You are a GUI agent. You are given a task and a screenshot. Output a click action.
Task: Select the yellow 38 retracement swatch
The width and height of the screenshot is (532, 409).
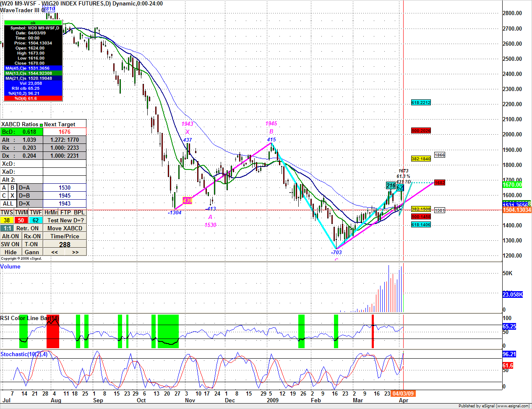7,220
